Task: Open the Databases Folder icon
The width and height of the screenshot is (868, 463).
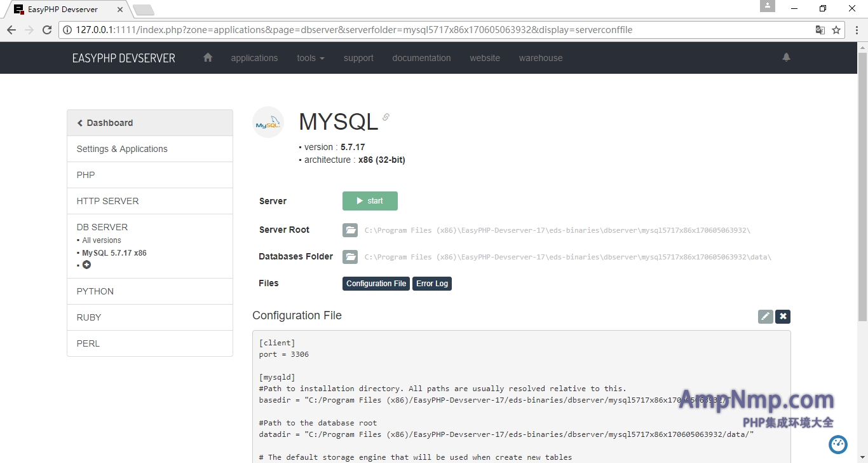Action: tap(350, 257)
